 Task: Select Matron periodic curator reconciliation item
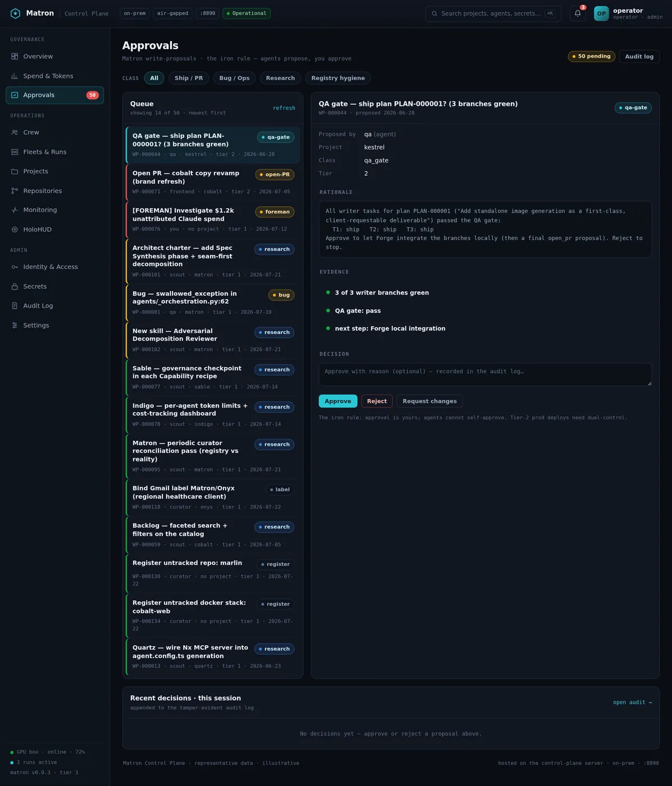(x=213, y=456)
